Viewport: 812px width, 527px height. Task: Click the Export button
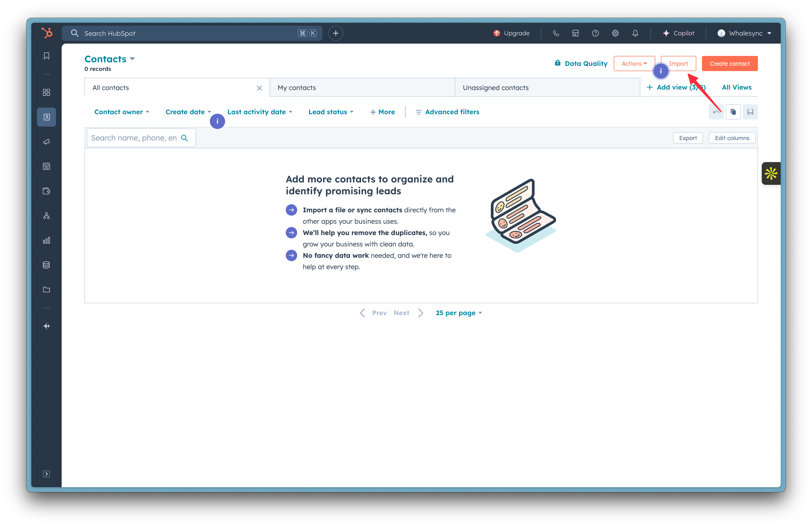[x=687, y=138]
